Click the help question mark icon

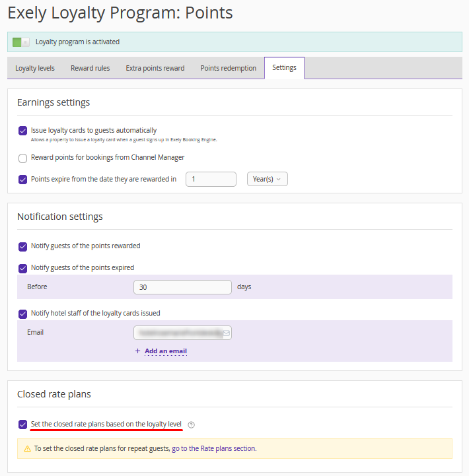click(191, 425)
